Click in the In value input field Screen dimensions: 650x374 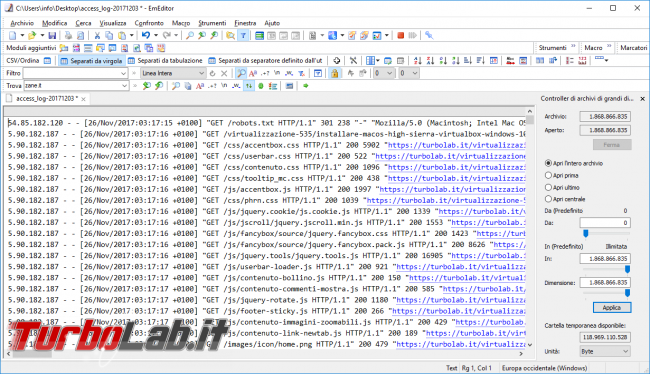(605, 258)
